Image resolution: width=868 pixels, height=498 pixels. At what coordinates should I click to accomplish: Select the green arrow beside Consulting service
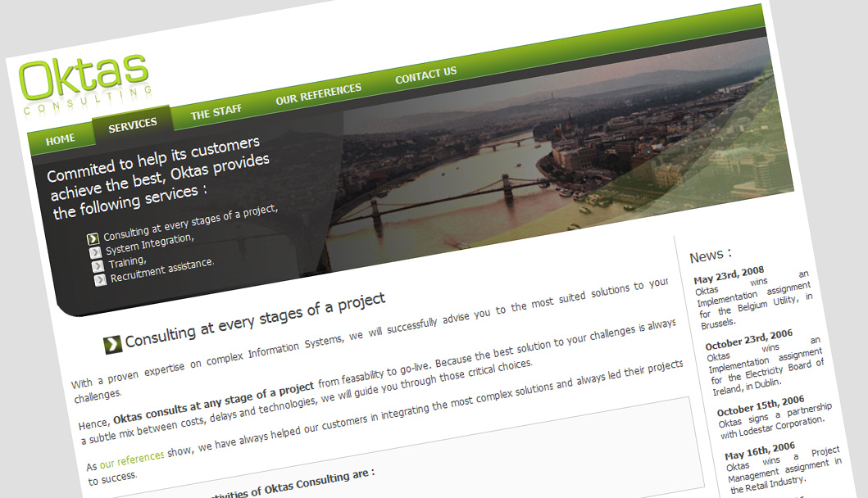click(93, 239)
